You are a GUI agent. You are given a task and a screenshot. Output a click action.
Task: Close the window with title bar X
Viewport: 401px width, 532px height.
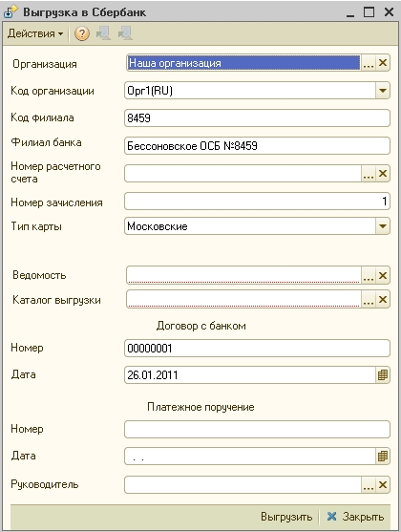click(x=389, y=12)
